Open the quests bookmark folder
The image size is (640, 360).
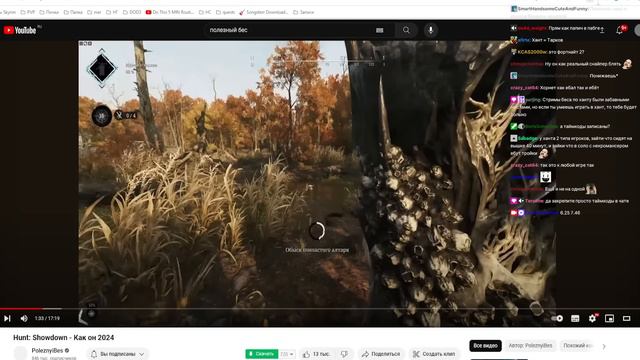[x=225, y=12]
